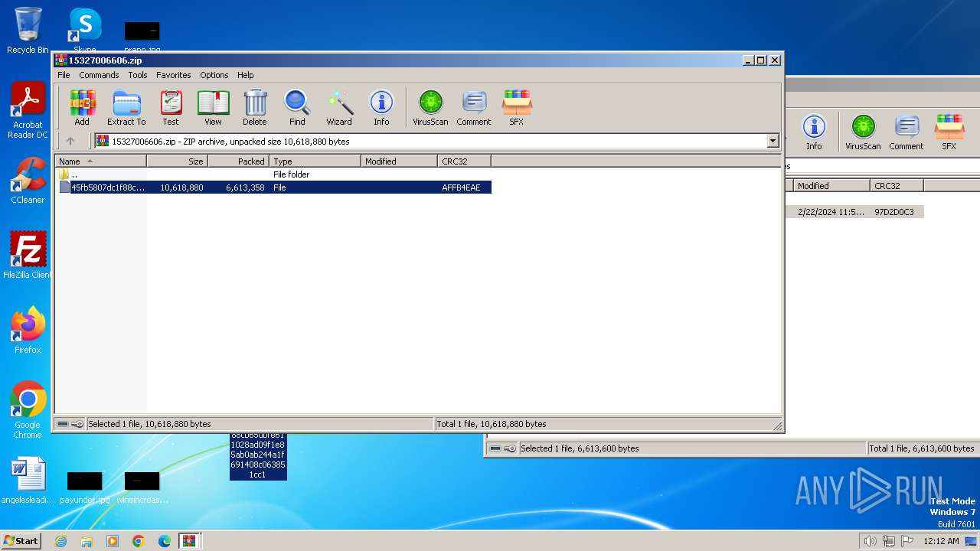The width and height of the screenshot is (980, 551).
Task: Open the Find tool
Action: 297,107
